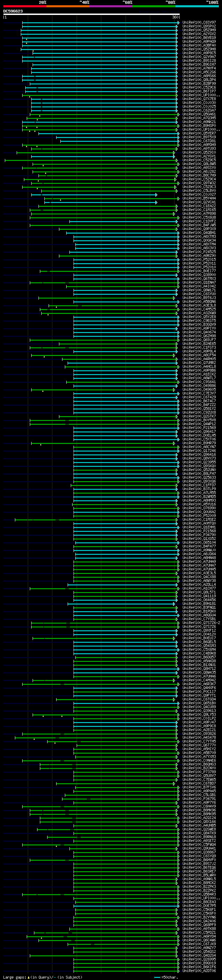Screen dimensions: 222x980
Task: Click hit label UniRef100_Q8LDP4
Action: pyautogui.click(x=199, y=80)
